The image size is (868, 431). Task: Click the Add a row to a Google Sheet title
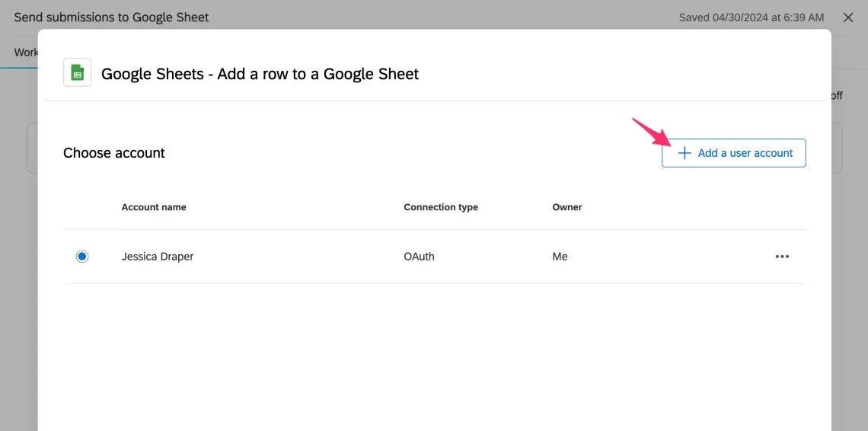[x=260, y=74]
